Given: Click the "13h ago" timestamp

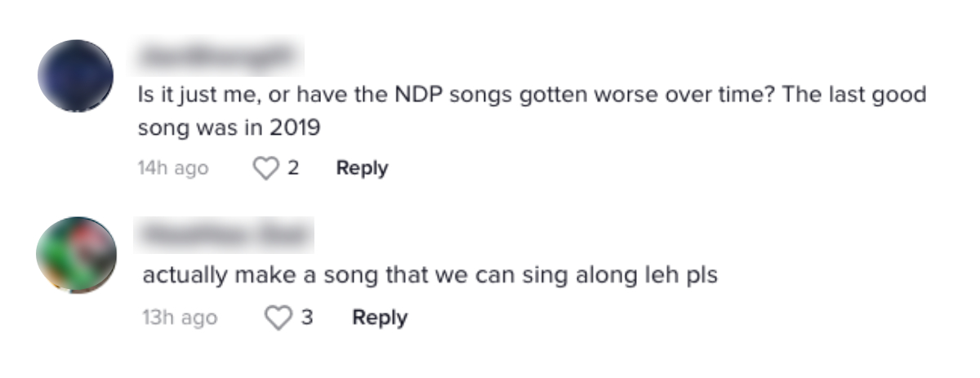Looking at the screenshot, I should pos(180,318).
